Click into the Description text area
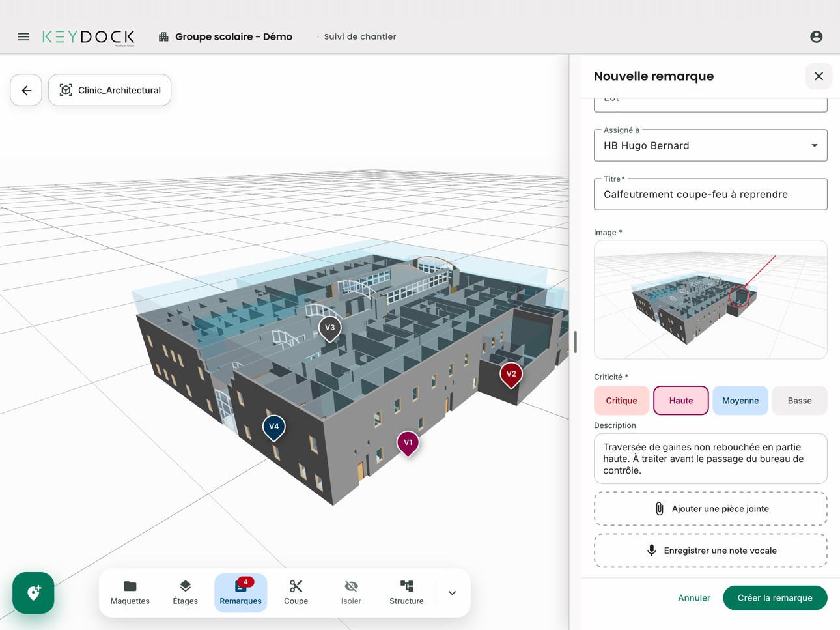840x630 pixels. tap(710, 459)
